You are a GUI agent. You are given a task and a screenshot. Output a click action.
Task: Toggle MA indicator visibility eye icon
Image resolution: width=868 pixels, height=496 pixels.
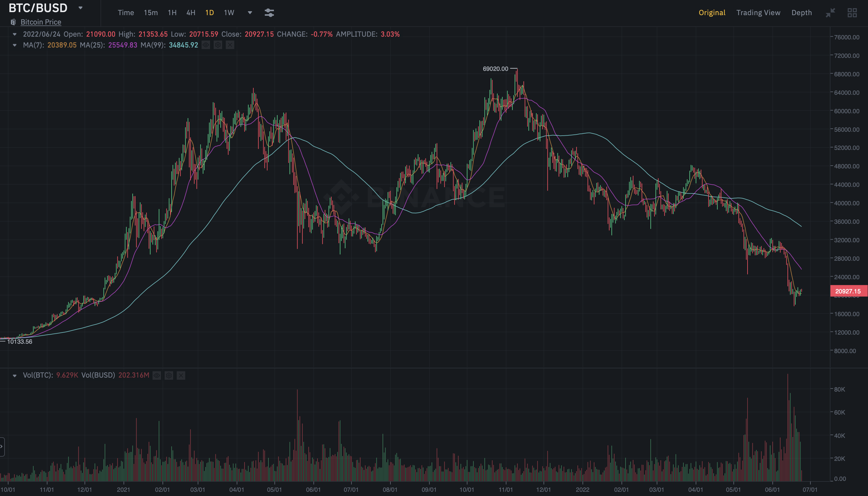click(205, 45)
